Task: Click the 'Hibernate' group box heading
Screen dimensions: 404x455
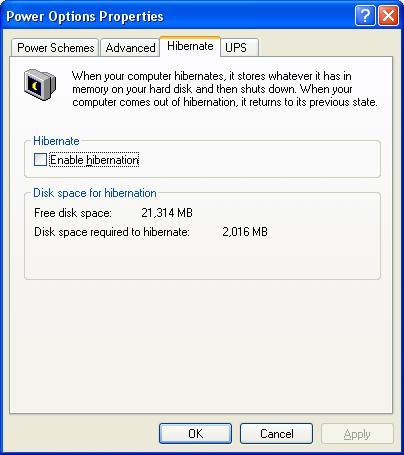Action: point(56,141)
